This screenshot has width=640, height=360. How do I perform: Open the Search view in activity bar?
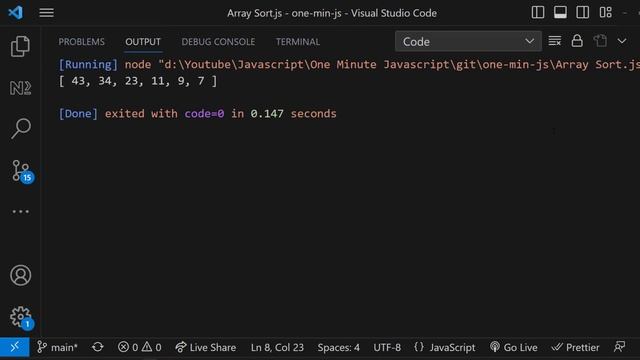(x=20, y=129)
